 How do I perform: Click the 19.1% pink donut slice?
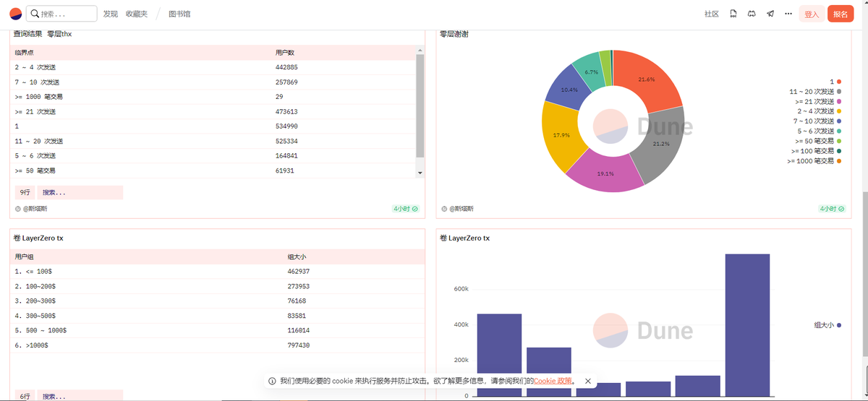point(605,173)
